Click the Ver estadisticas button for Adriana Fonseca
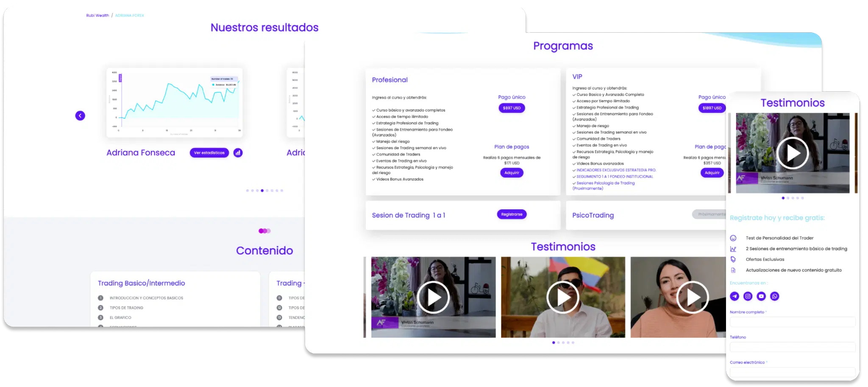Viewport: 868px width, 387px height. [209, 153]
